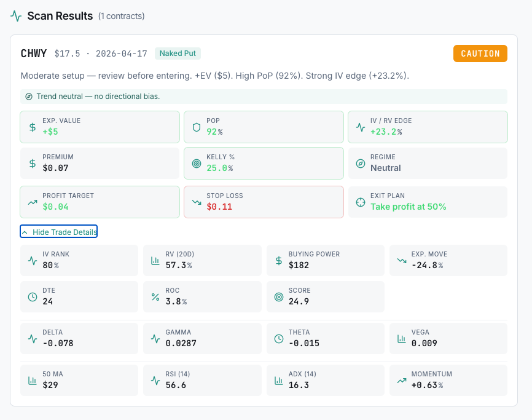Viewport: 532px width, 420px height.
Task: Click the bar chart icon beside RV (20D)
Action: coord(155,260)
